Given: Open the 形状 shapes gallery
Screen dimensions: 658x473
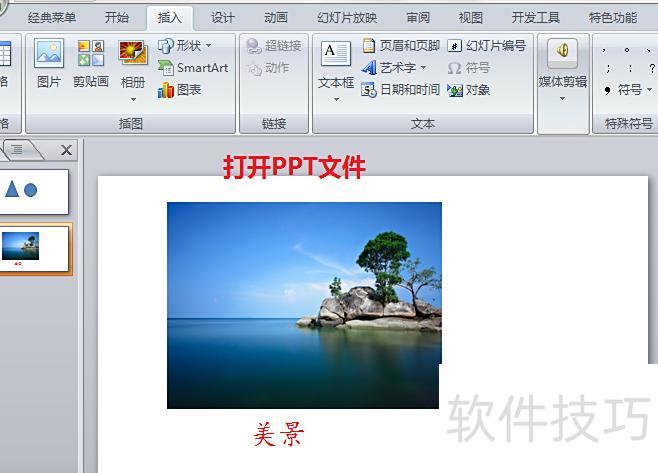Looking at the screenshot, I should pos(184,45).
